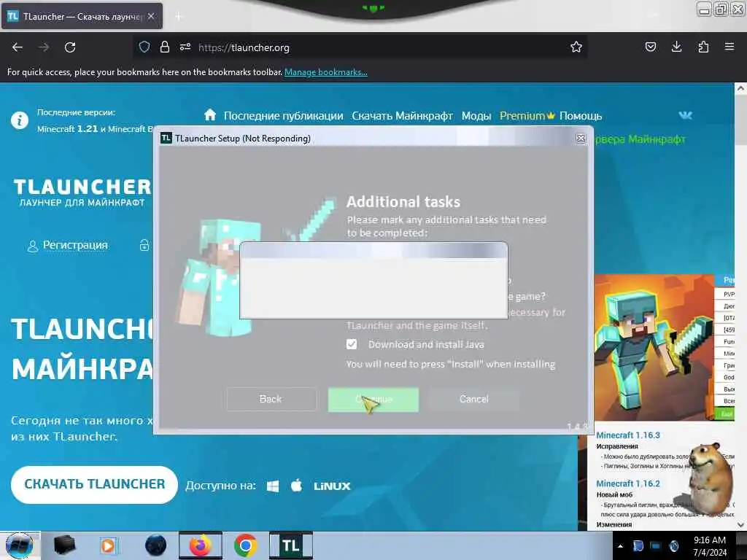This screenshot has width=747, height=560.
Task: Open the taskbar clock showing 9:16 AM
Action: pos(709,546)
